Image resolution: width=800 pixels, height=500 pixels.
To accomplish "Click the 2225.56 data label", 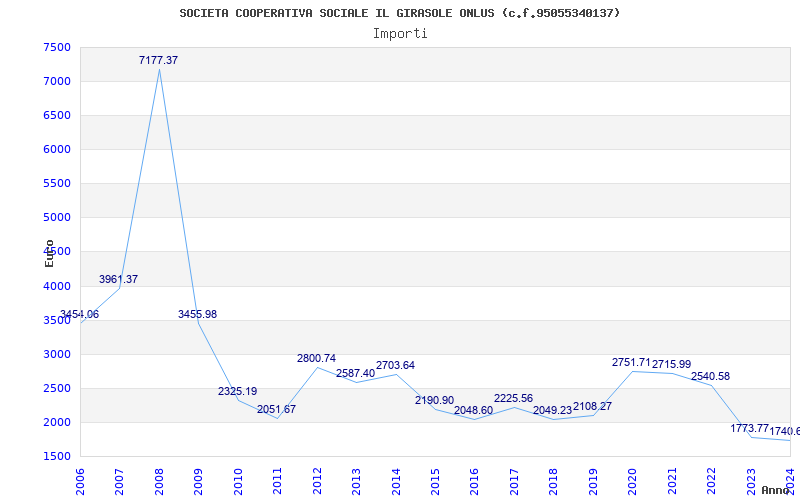I will point(513,398).
